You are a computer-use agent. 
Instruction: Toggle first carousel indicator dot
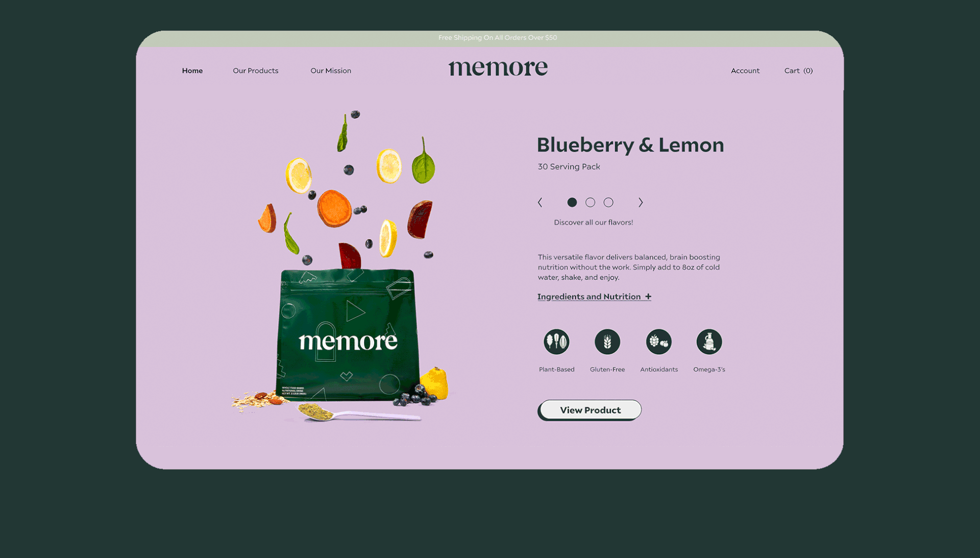click(x=572, y=202)
